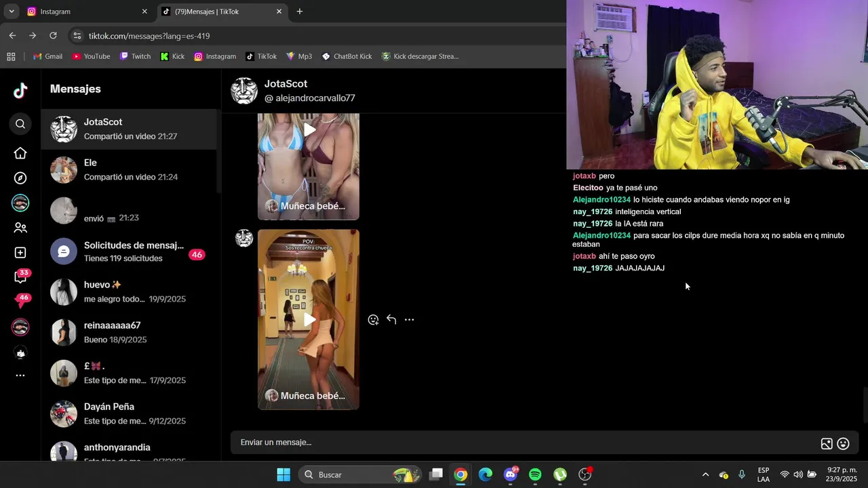Image resolution: width=868 pixels, height=488 pixels.
Task: Add emoji reaction to second video message
Action: [x=373, y=320]
